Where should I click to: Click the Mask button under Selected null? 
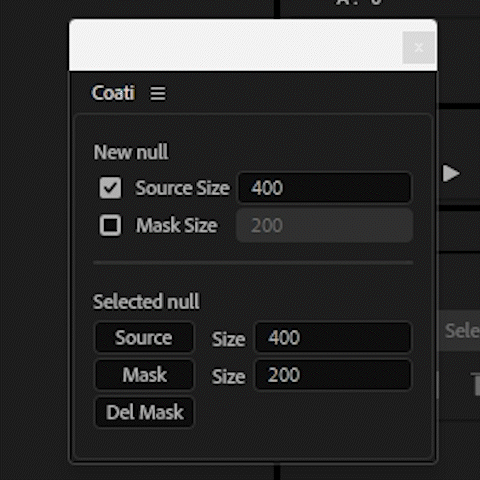coord(144,375)
